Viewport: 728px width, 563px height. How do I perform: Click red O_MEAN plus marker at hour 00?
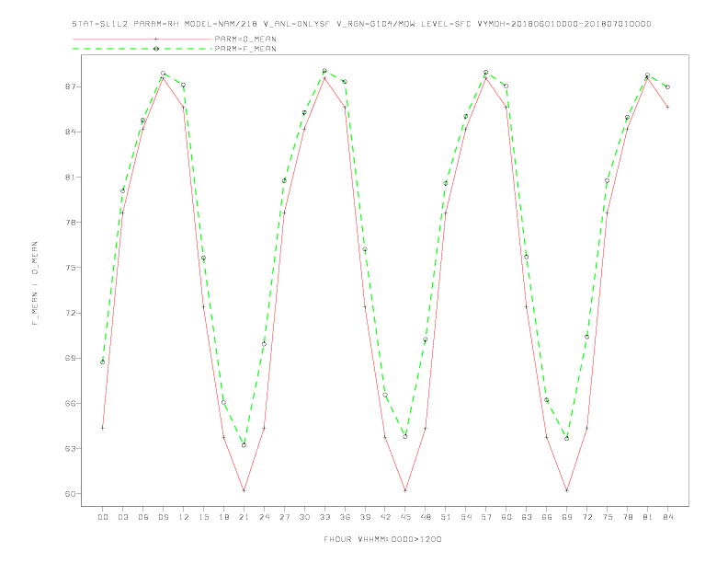pos(103,428)
